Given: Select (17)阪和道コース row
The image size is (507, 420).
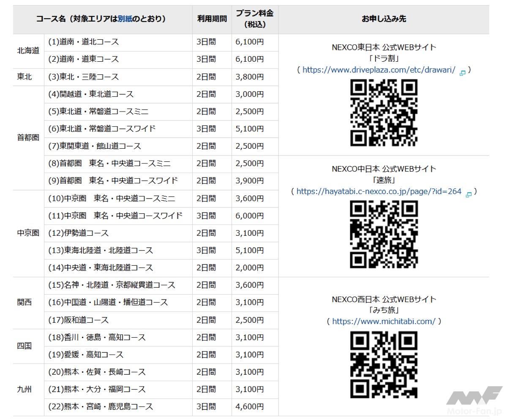Looking at the screenshot, I should click(x=118, y=320).
